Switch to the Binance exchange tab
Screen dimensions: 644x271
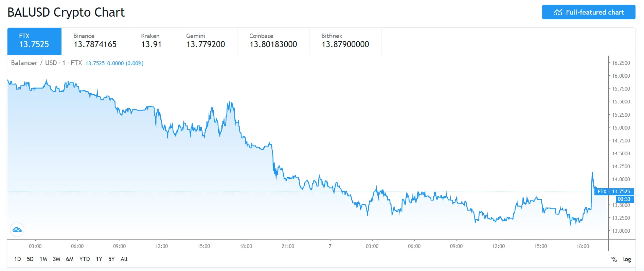[x=95, y=41]
